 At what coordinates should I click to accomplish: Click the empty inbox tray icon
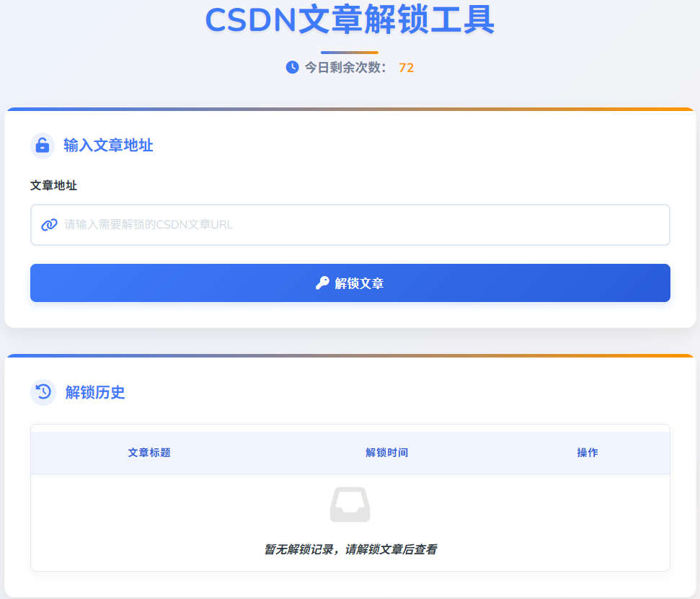tap(350, 505)
